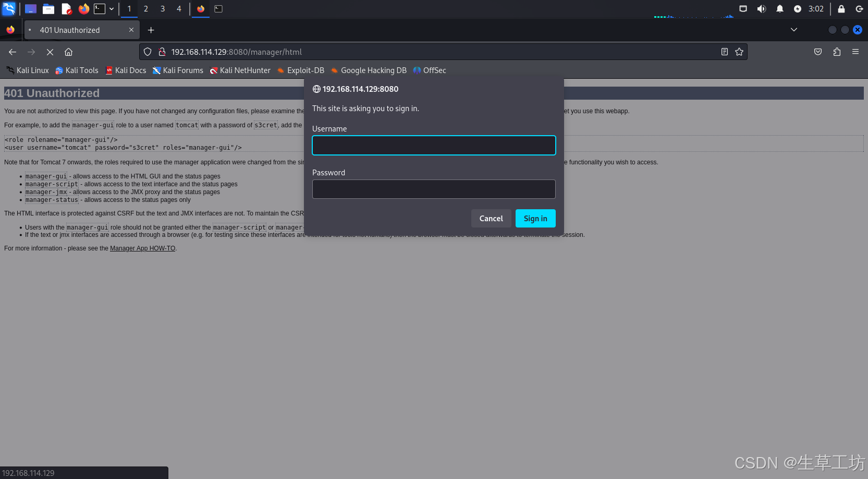868x479 pixels.
Task: Open a terminal from the taskbar
Action: 101,9
